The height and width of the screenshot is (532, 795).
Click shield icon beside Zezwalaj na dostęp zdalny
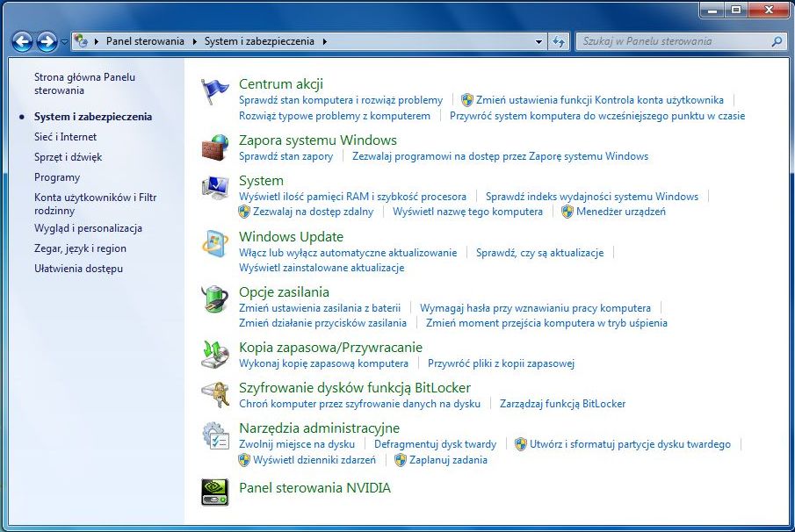point(244,212)
